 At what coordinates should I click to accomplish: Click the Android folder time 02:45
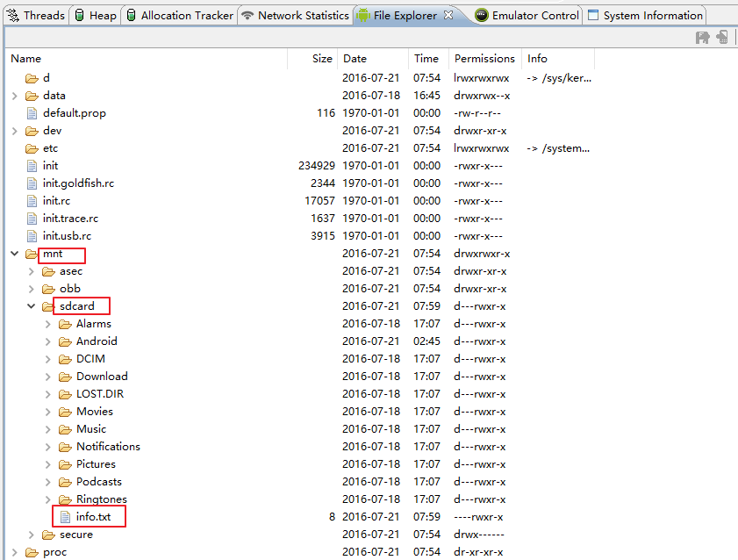[x=426, y=341]
